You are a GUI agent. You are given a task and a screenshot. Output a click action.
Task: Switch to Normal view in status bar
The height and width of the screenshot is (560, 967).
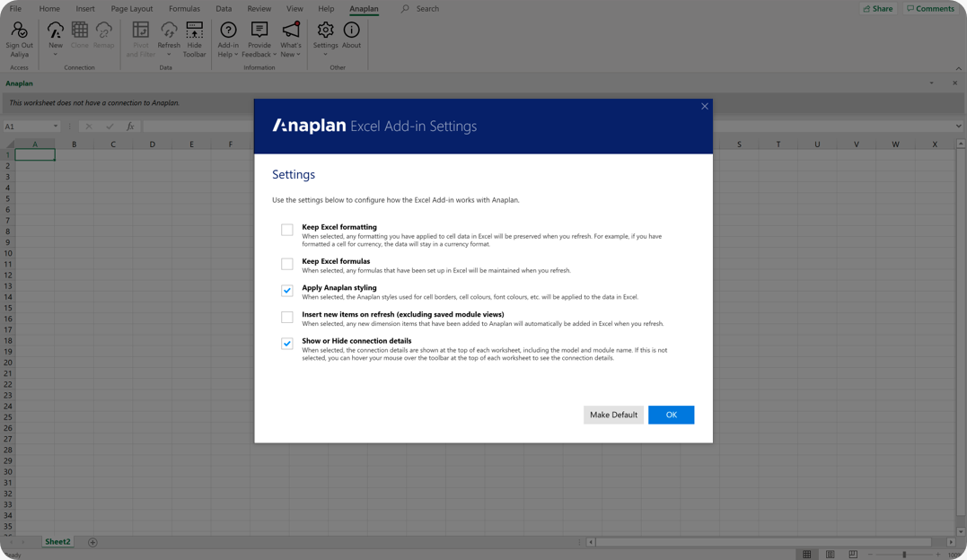(x=806, y=555)
